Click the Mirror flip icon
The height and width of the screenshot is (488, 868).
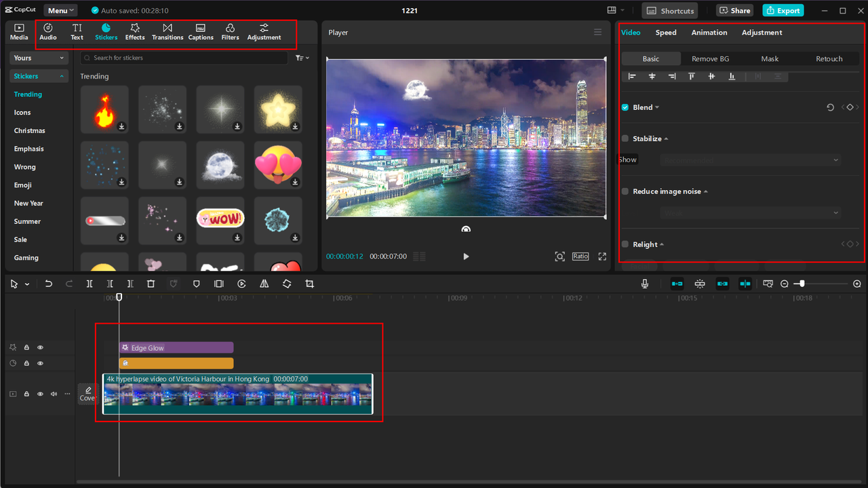pyautogui.click(x=264, y=284)
